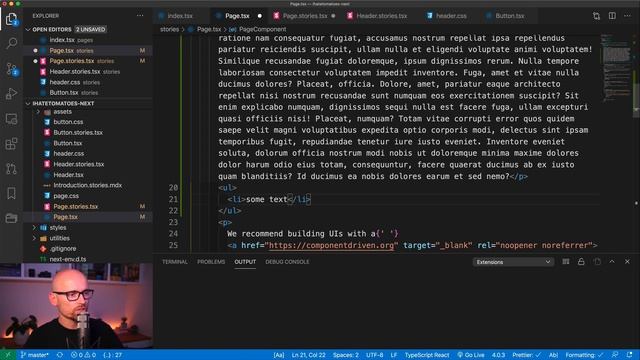Open the Terminal panel tab
640x360 pixels.
pos(175,262)
